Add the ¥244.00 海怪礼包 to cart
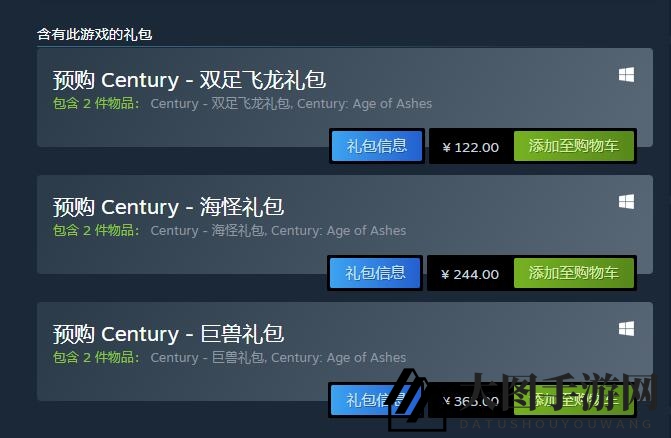The height and width of the screenshot is (438, 671). [573, 273]
